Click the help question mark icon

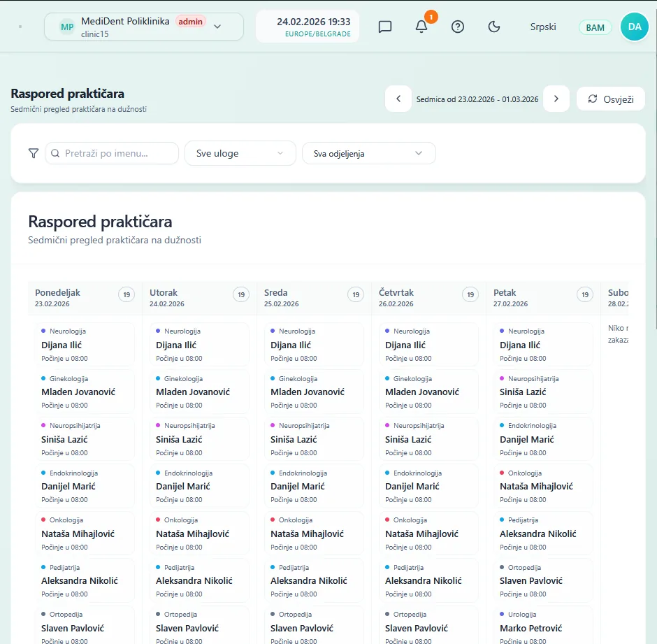pyautogui.click(x=458, y=27)
